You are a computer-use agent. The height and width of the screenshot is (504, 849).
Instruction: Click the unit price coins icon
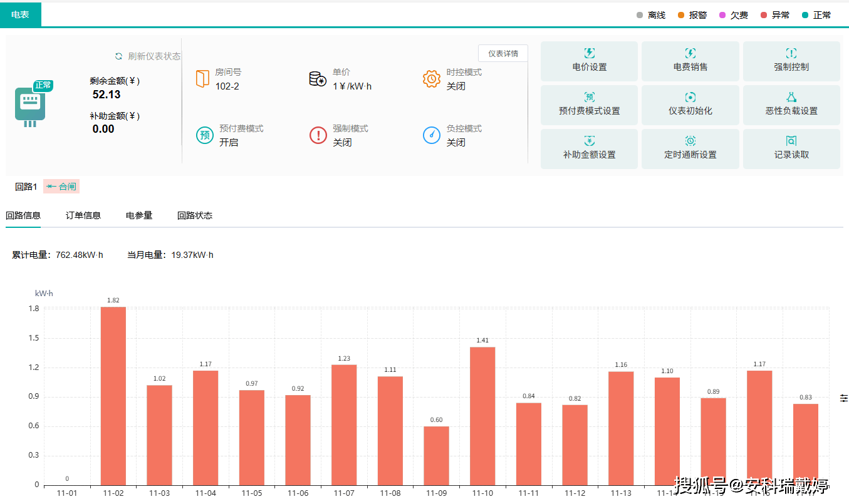318,79
